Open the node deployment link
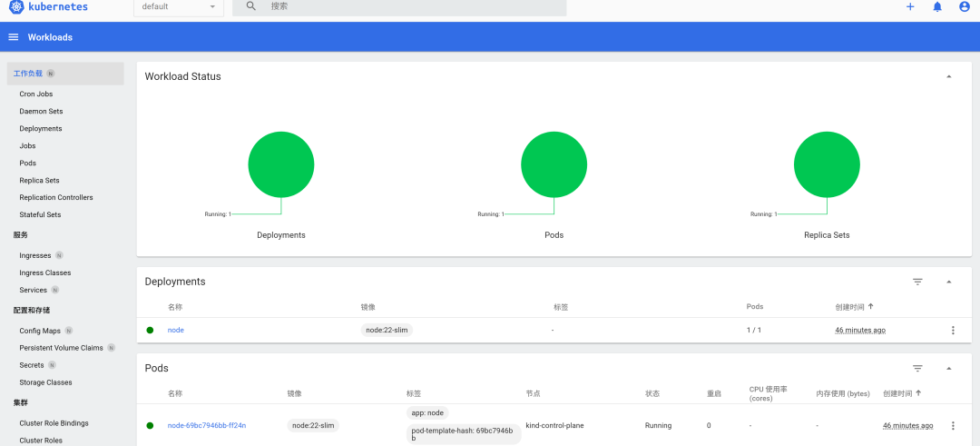This screenshot has height=446, width=980. coord(175,330)
